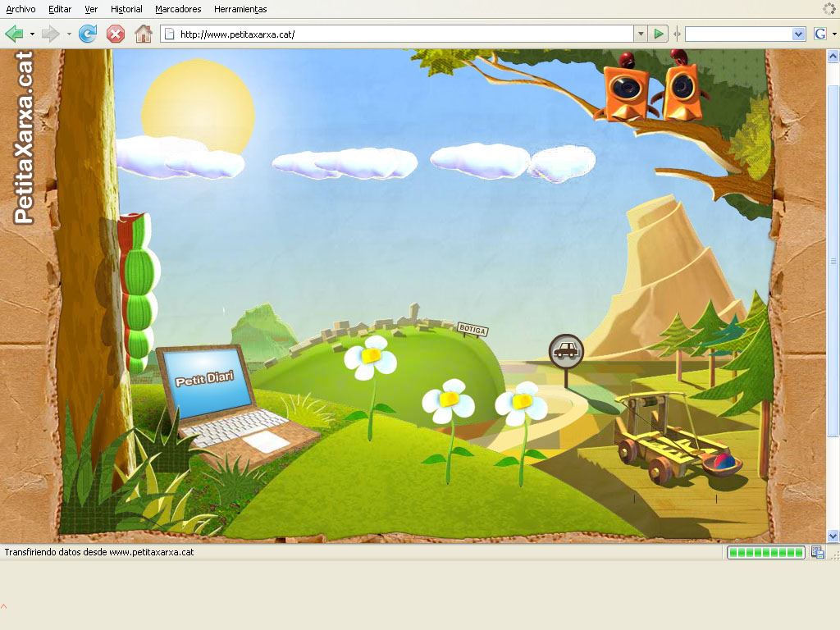Click the green Go arrow beside address bar
This screenshot has width=840, height=630.
pyautogui.click(x=659, y=34)
